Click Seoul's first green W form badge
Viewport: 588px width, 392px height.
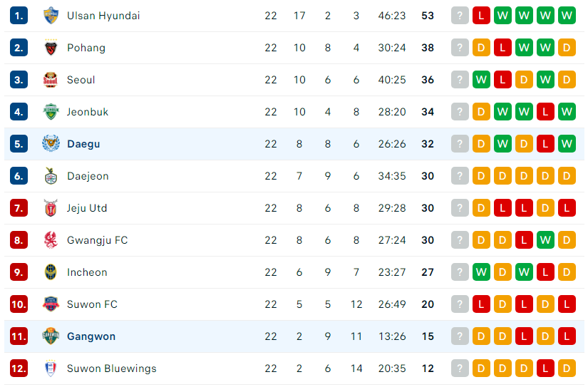pos(481,80)
